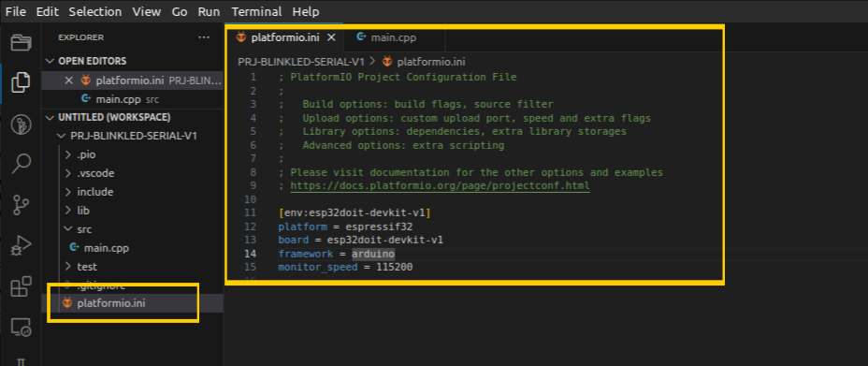This screenshot has height=366, width=868.
Task: Open the Extensions blocks icon
Action: tap(21, 286)
